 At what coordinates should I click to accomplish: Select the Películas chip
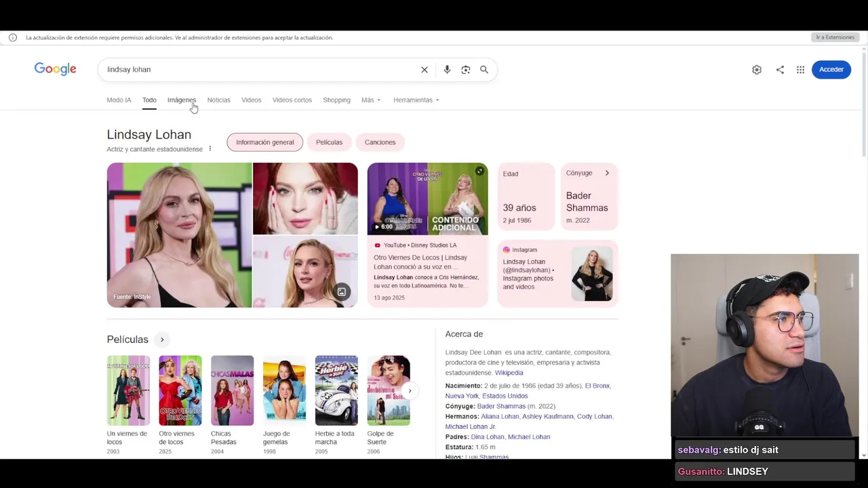pos(329,142)
